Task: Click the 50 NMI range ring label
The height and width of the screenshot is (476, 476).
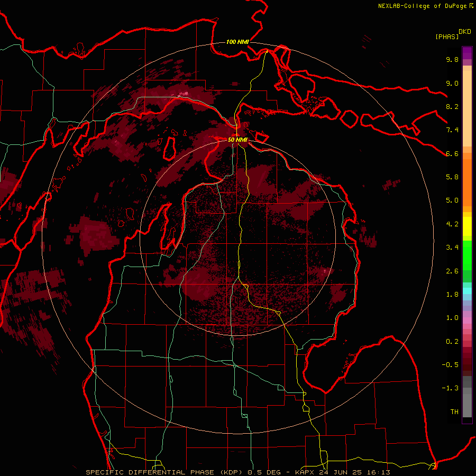Action: click(x=237, y=140)
